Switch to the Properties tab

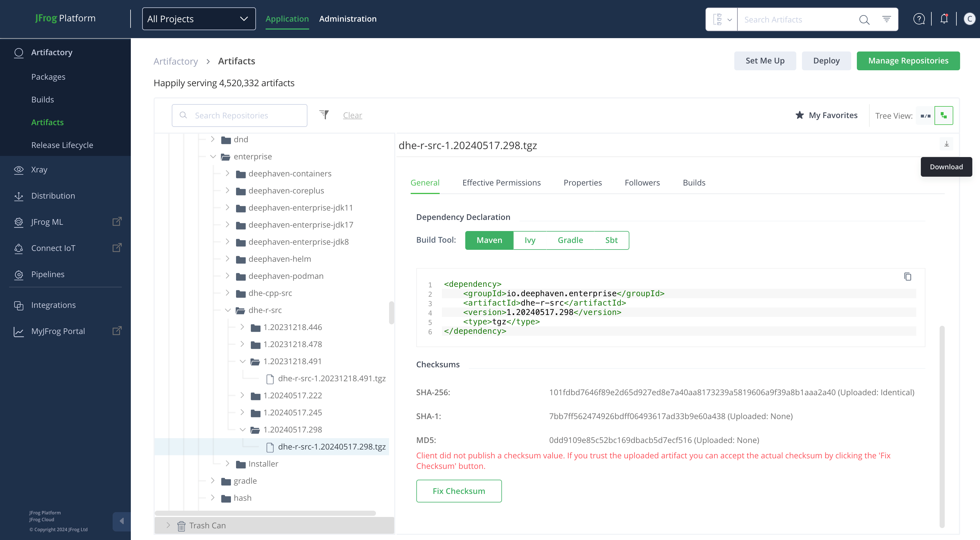point(582,183)
